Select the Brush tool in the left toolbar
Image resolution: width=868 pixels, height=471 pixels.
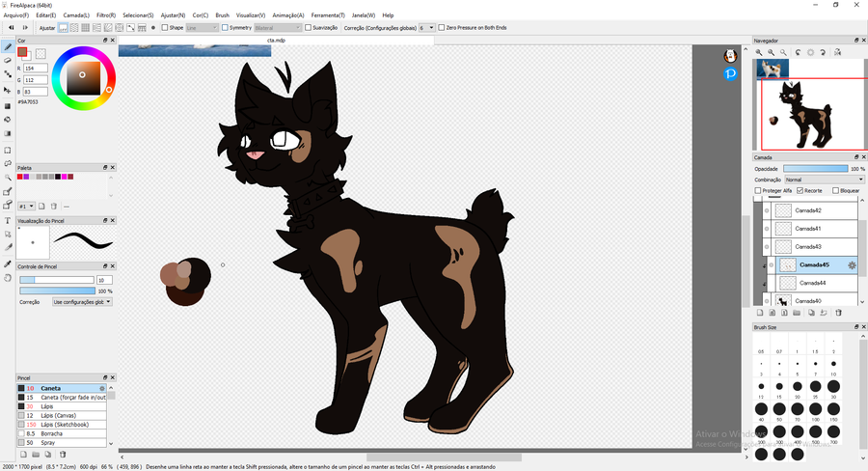coord(7,47)
